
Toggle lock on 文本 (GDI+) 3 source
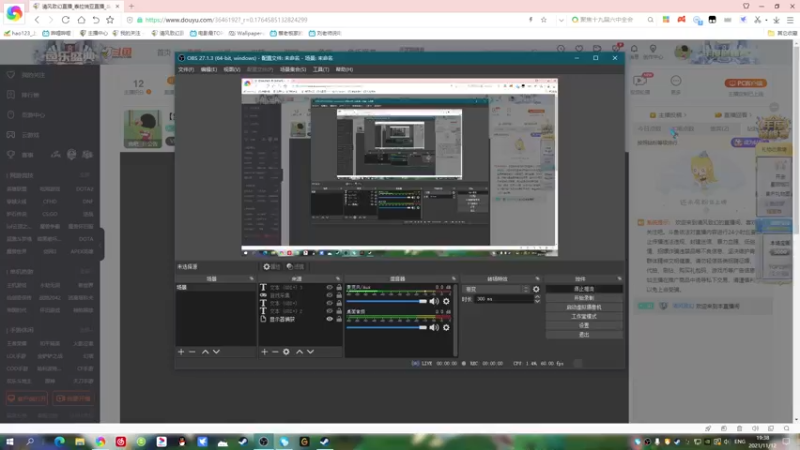click(339, 287)
